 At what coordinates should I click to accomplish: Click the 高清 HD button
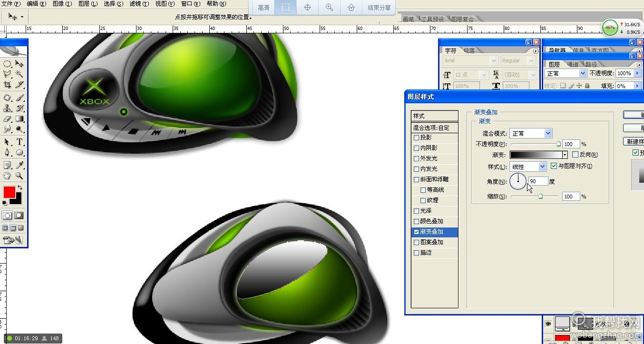263,8
